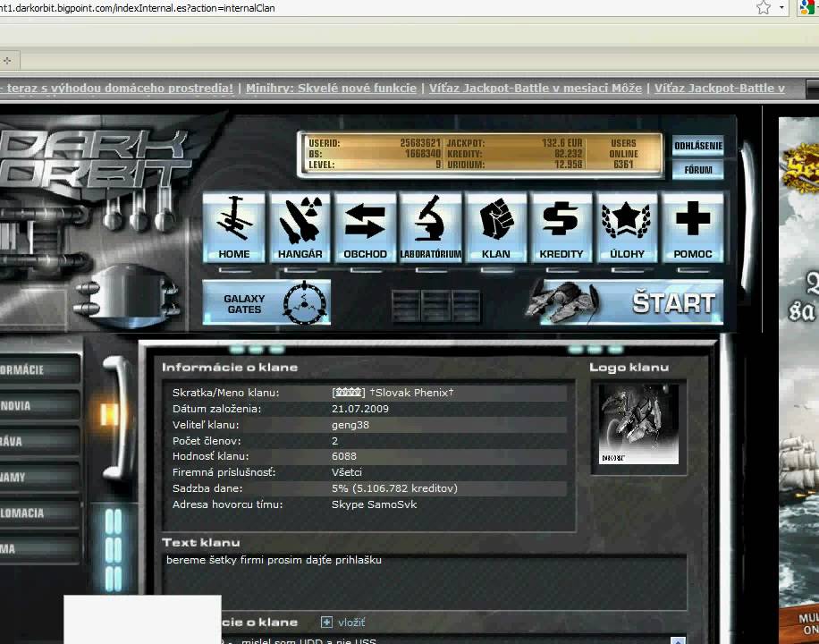Open KREDITY dollar section
Image resolution: width=819 pixels, height=644 pixels.
[x=561, y=228]
